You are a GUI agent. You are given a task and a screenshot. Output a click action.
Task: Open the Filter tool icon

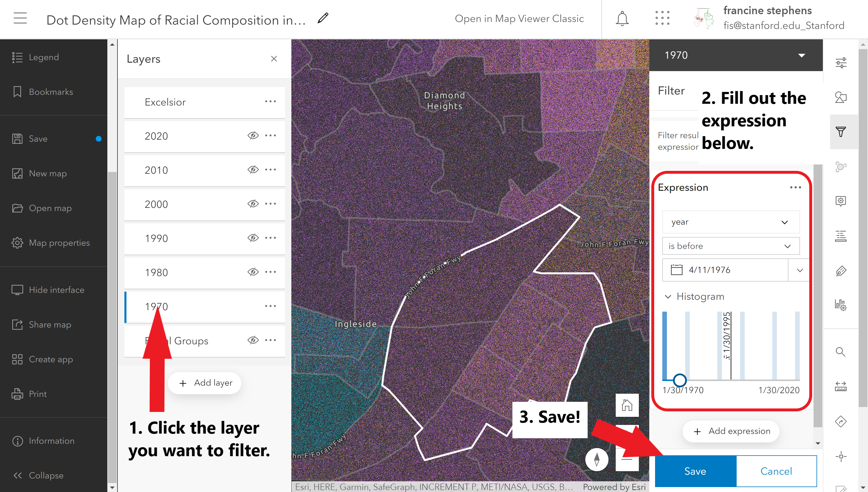point(841,132)
